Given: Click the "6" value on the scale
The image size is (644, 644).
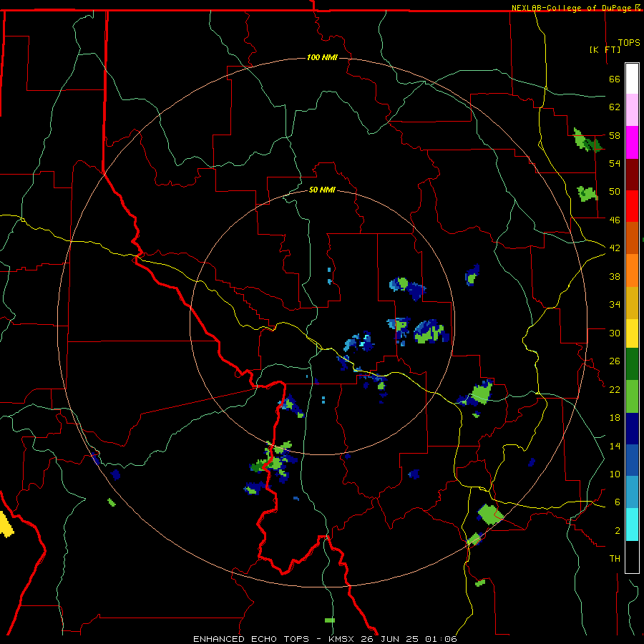Looking at the screenshot, I should 618,502.
